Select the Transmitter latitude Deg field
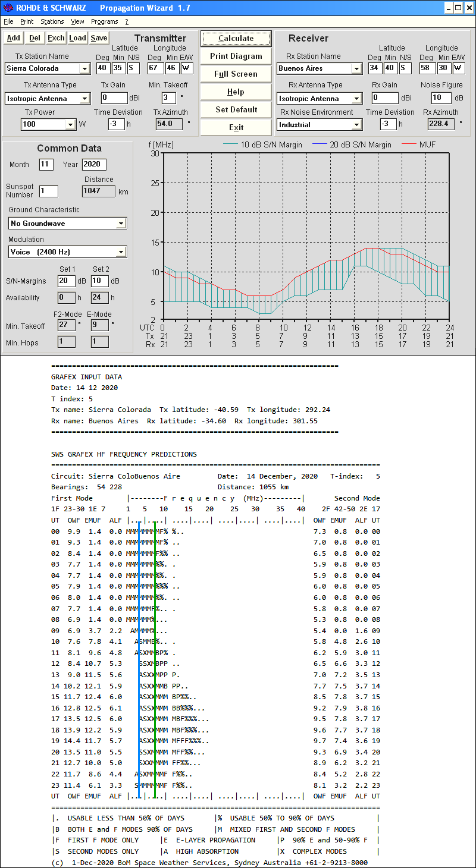Image resolution: width=476 pixels, height=868 pixels. (x=103, y=68)
